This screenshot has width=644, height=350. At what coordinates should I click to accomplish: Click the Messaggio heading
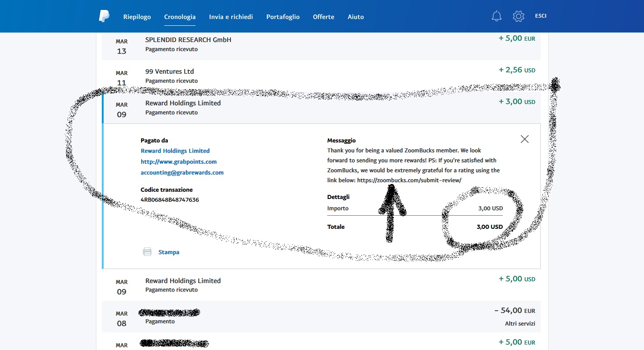click(x=342, y=141)
